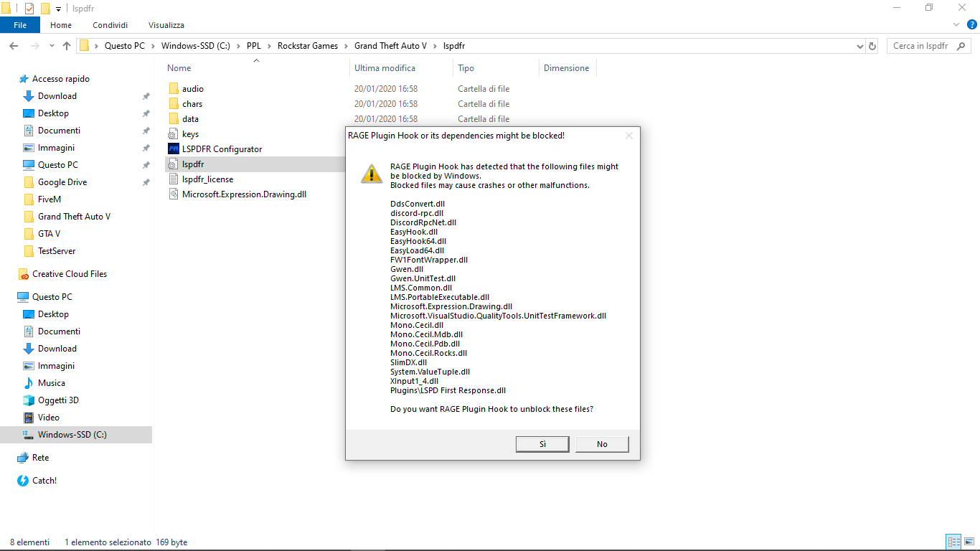Expand the chevron after Rockstar Games breadcrumb

click(346, 46)
